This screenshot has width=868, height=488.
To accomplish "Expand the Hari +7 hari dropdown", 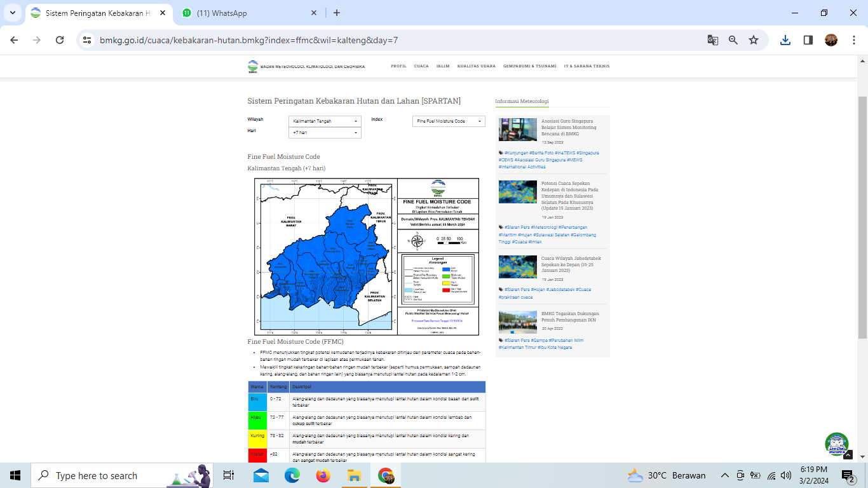I will pyautogui.click(x=325, y=132).
